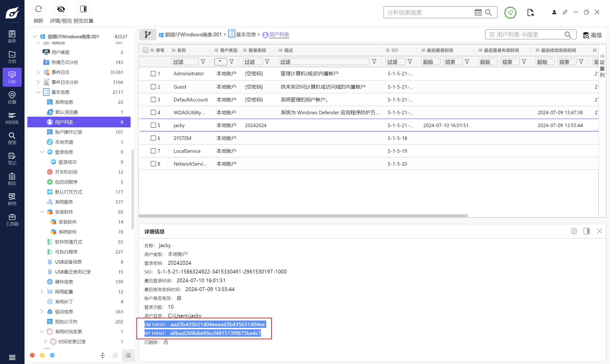Click the collapse-tree icon at bottom left
This screenshot has height=364, width=609.
(103, 355)
